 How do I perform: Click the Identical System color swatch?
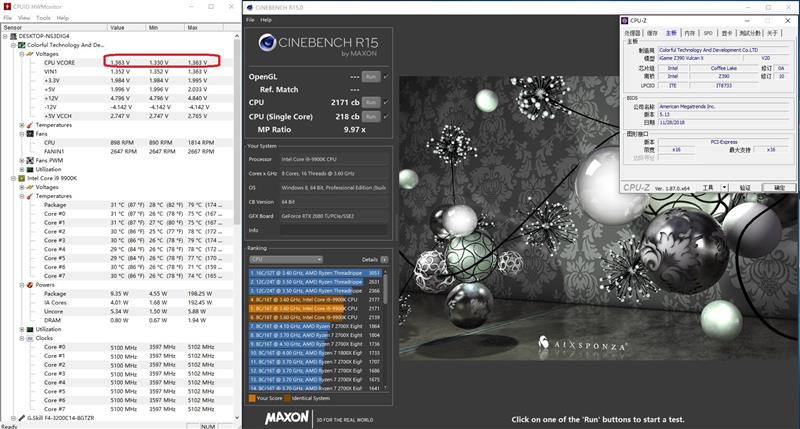[x=287, y=398]
